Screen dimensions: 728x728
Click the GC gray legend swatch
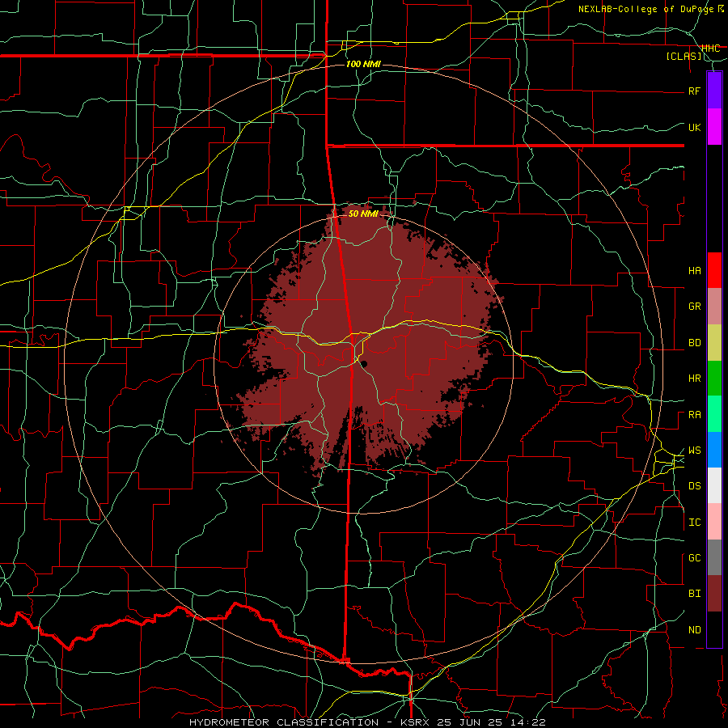(x=714, y=557)
